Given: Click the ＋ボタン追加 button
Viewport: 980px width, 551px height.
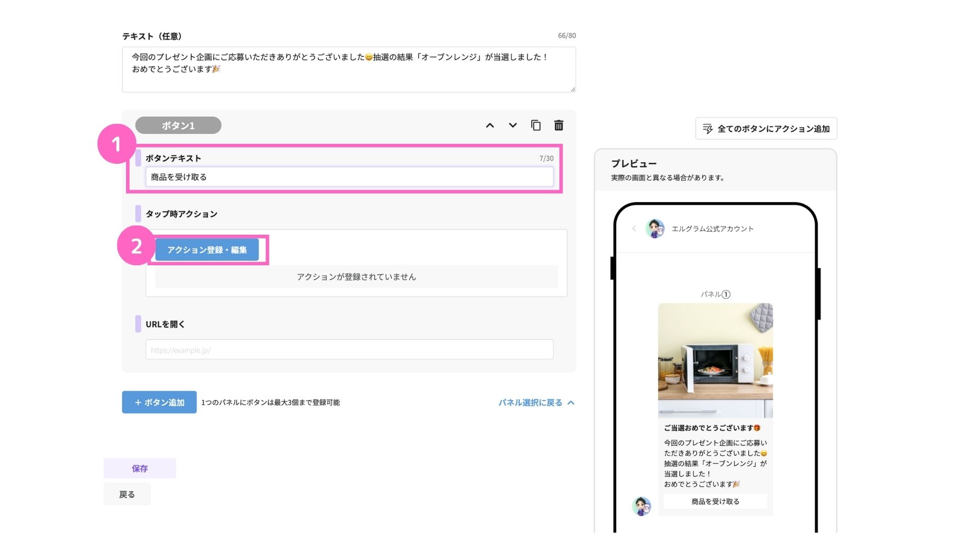Looking at the screenshot, I should point(159,402).
